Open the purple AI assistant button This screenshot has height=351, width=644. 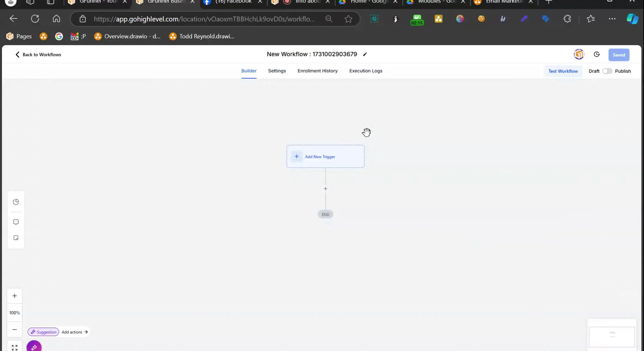point(34,347)
